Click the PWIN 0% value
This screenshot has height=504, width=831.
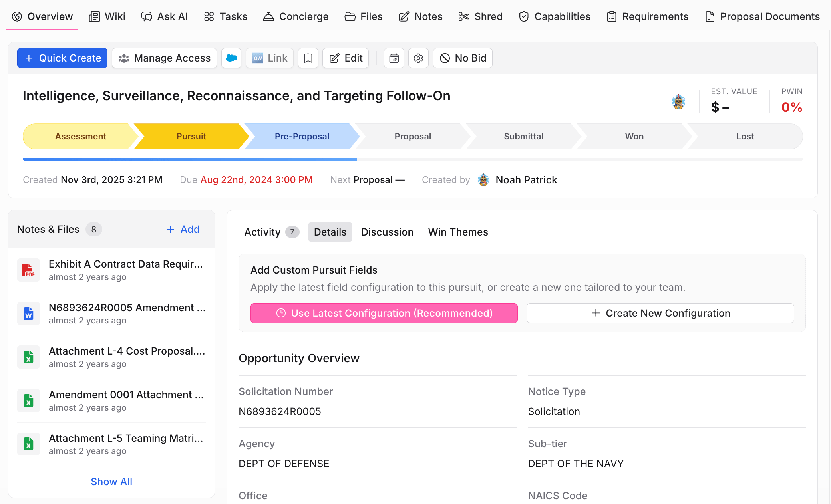791,107
